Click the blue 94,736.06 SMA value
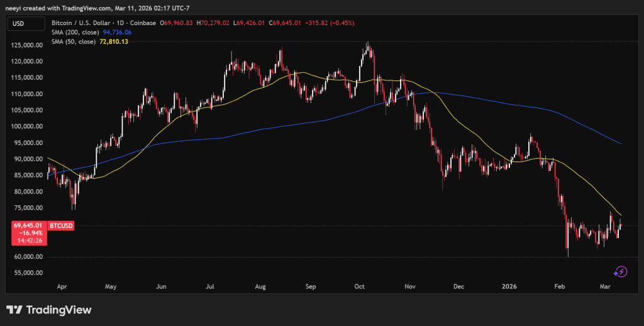Viewport: 644px width, 326px height. point(116,33)
